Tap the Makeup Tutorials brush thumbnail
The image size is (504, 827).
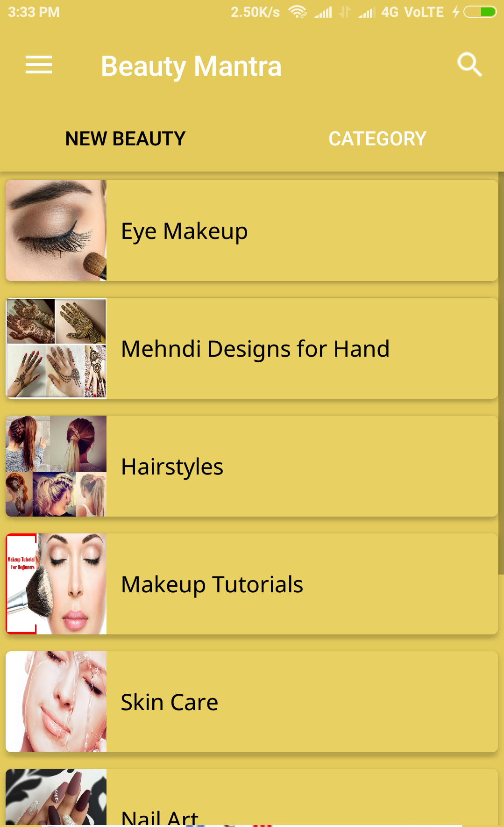[x=56, y=584]
